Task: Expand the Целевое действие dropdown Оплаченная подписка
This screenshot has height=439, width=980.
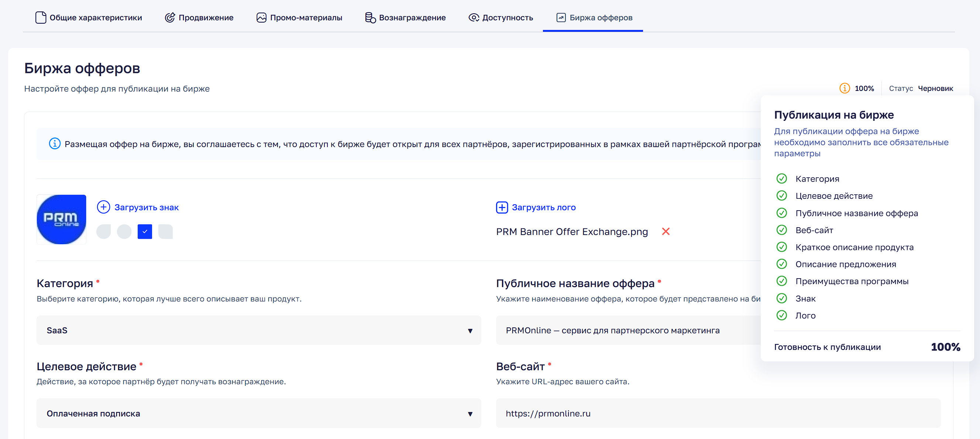Action: click(259, 413)
